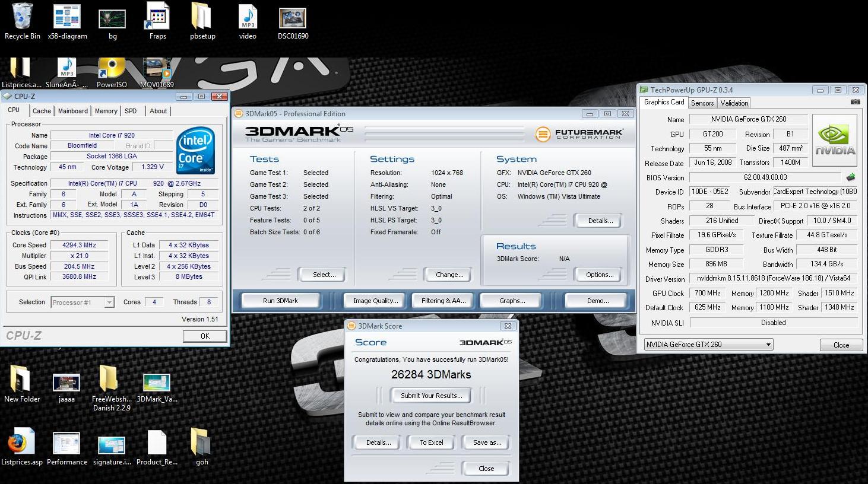Click the Intel Core i7 logo in CPU-Z

[x=195, y=151]
